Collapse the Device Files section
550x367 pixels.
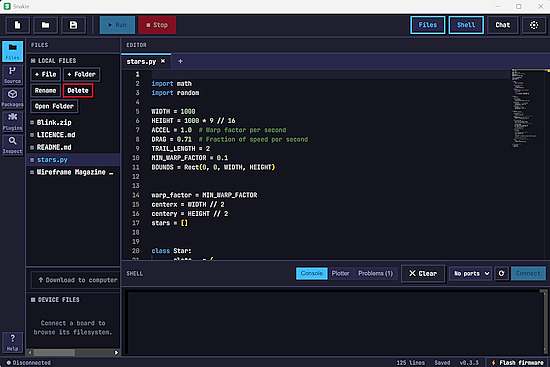[55, 300]
